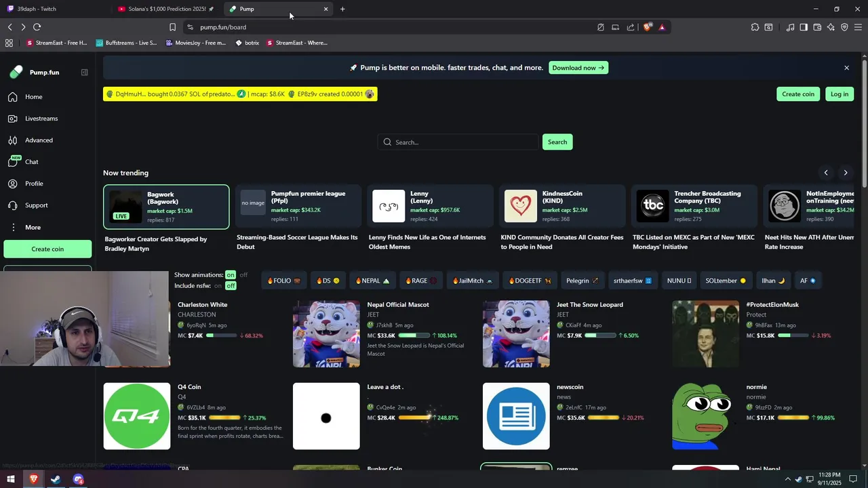Turn show animations off
This screenshot has height=488, width=868.
pyautogui.click(x=243, y=274)
